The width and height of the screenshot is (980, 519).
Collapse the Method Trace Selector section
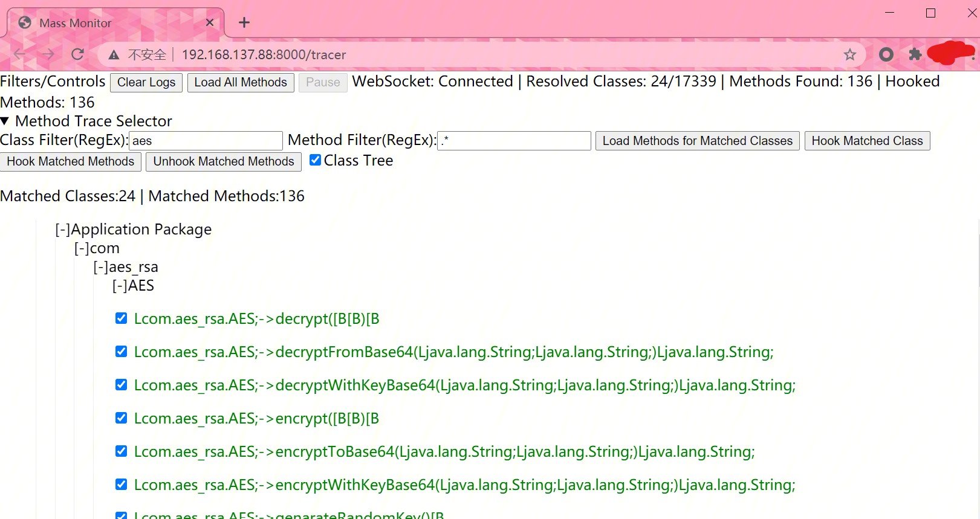(x=5, y=121)
